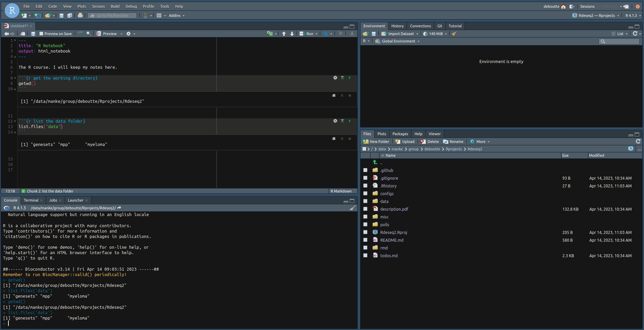Open Global Environment dropdown
Viewport: 644px width, 330px height.
(398, 41)
